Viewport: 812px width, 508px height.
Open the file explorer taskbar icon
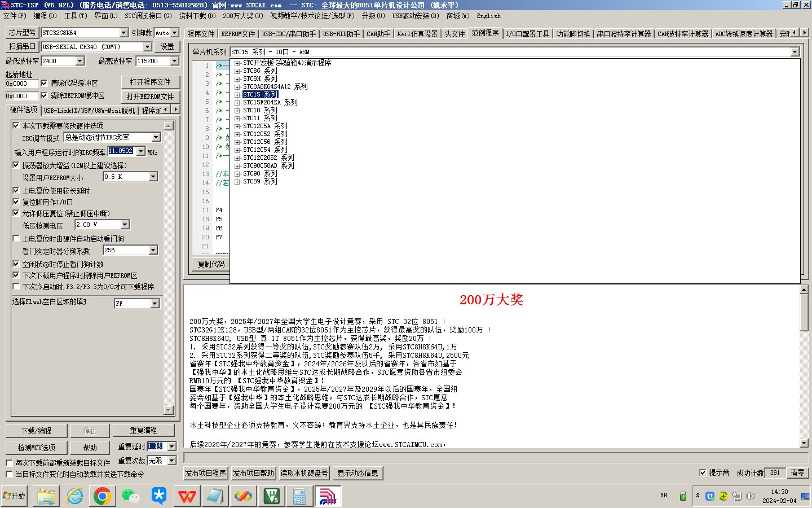46,496
